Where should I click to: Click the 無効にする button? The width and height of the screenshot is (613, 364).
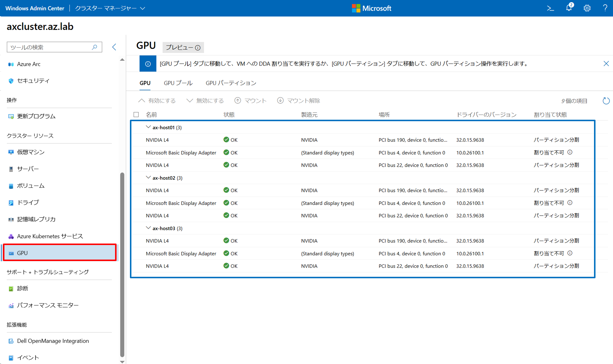(x=205, y=101)
